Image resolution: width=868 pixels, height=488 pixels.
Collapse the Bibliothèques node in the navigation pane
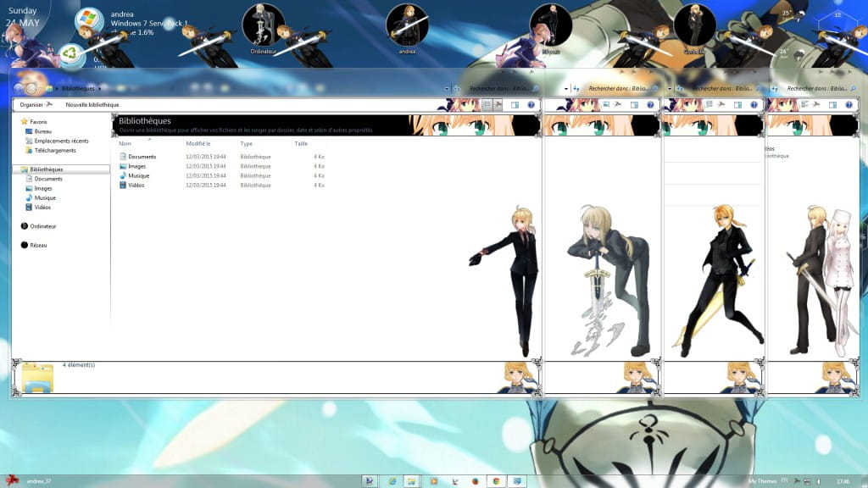pyautogui.click(x=18, y=169)
